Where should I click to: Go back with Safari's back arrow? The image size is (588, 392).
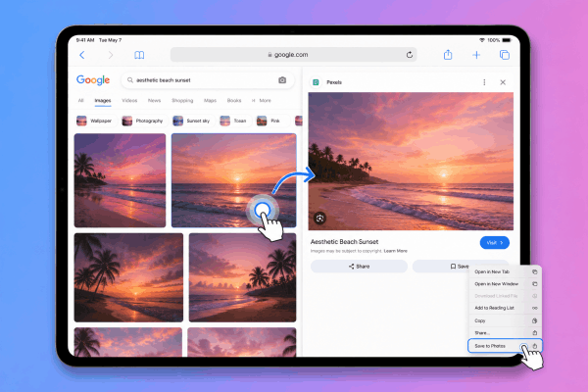[x=82, y=55]
